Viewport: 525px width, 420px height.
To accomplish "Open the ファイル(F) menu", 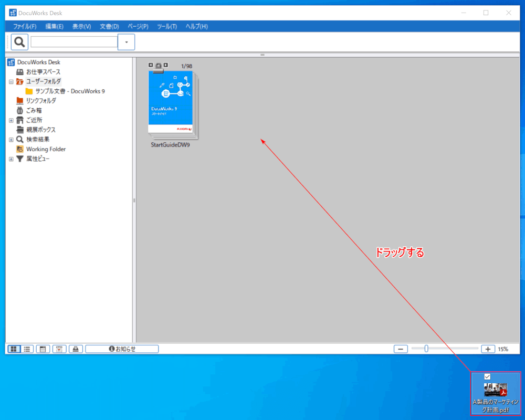I will click(x=25, y=26).
